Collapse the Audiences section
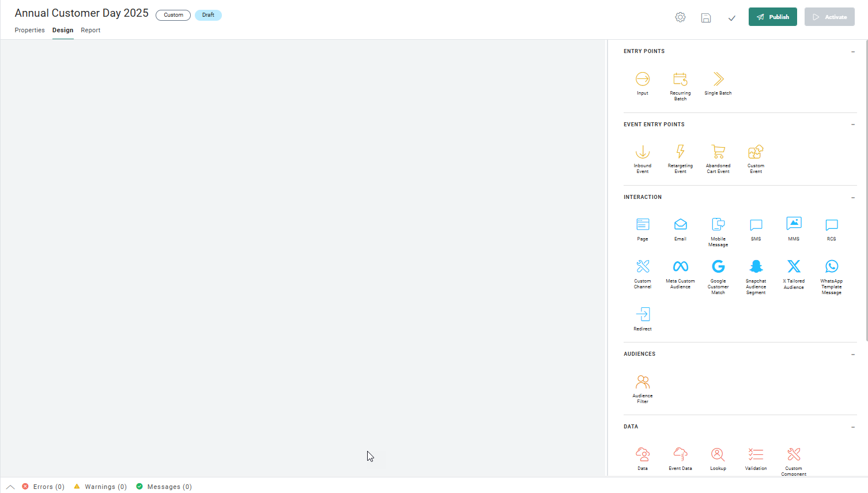The image size is (868, 493). pyautogui.click(x=853, y=355)
